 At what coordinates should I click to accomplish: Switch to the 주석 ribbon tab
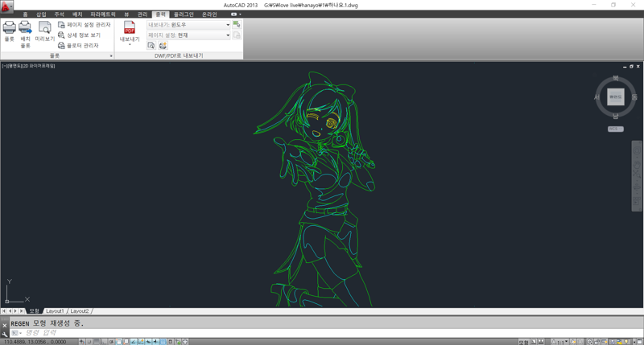tap(60, 14)
